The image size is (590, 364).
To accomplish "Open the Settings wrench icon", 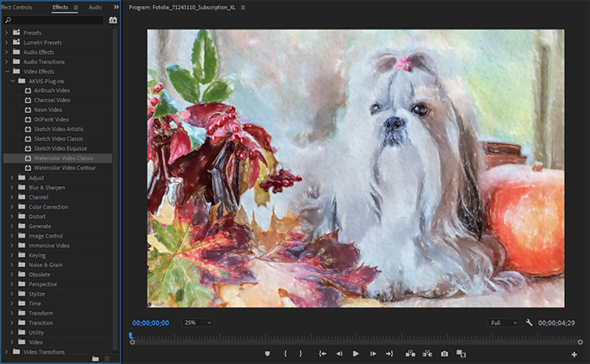I will 529,323.
